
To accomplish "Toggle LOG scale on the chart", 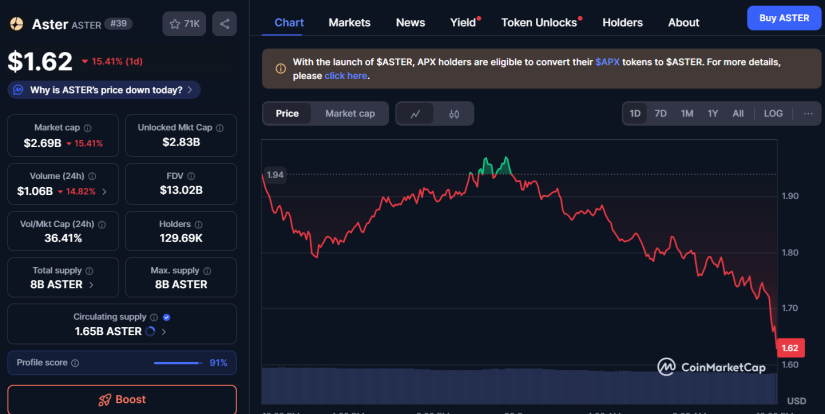I will point(773,114).
